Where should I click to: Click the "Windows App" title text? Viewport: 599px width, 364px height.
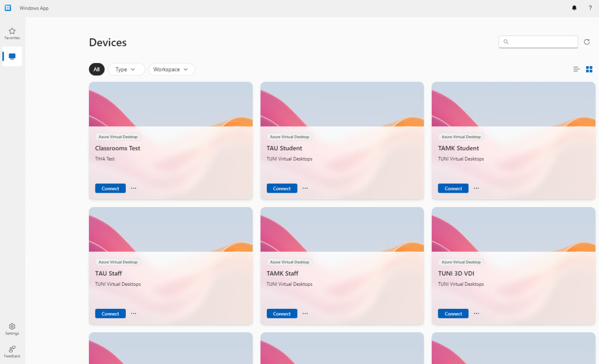34,8
